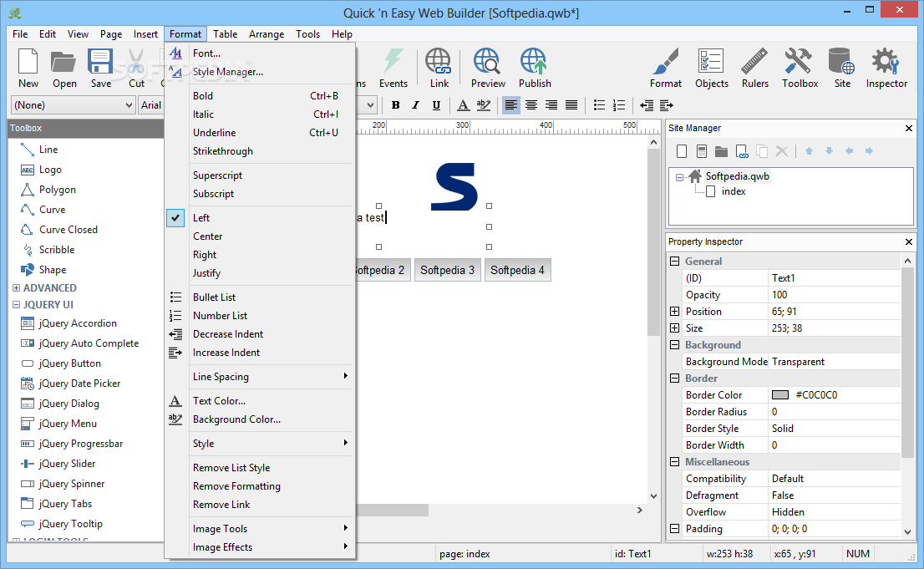Open Line Spacing submenu

pos(259,376)
